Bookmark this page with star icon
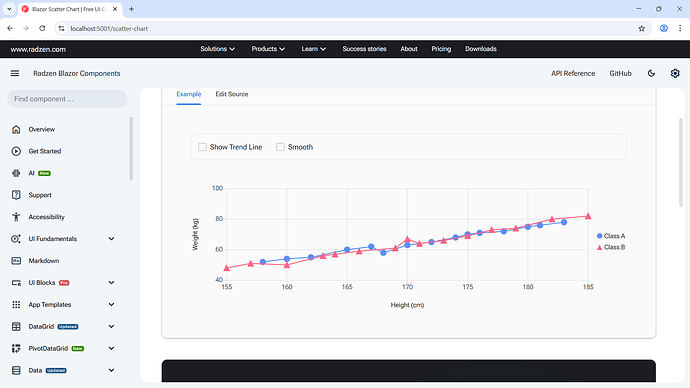This screenshot has width=690, height=388. point(642,29)
